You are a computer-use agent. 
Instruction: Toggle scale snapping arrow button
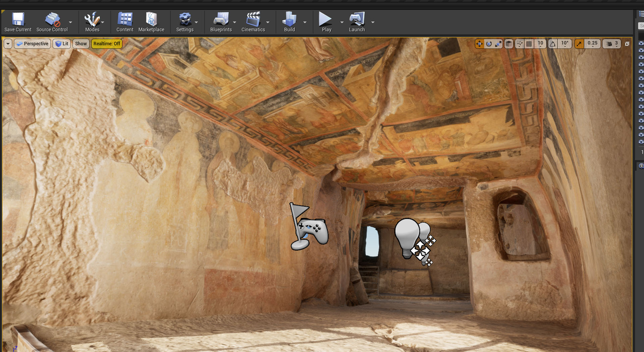(579, 44)
